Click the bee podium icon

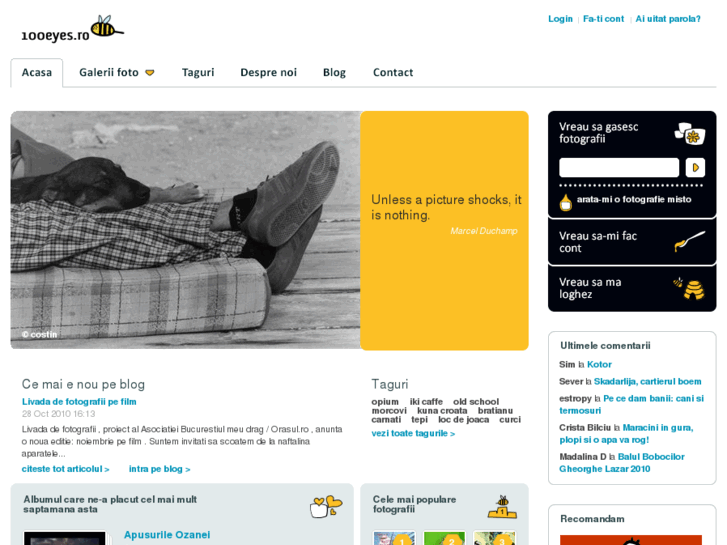[x=502, y=507]
